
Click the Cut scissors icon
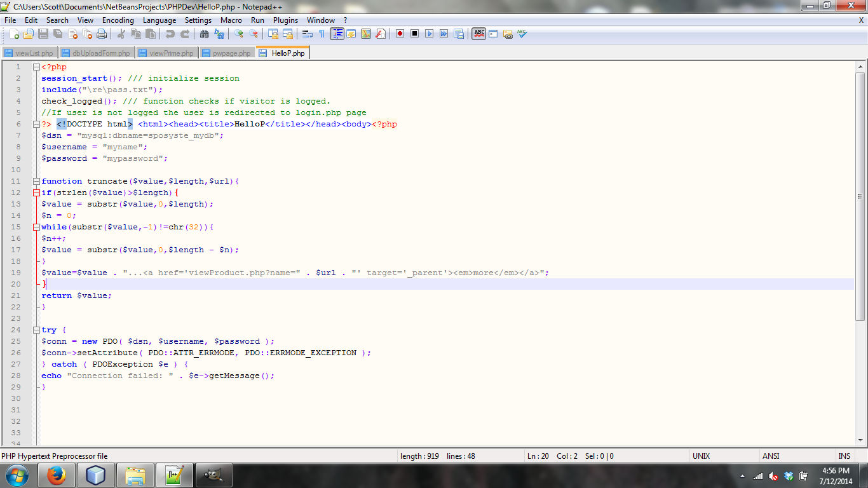coord(121,34)
